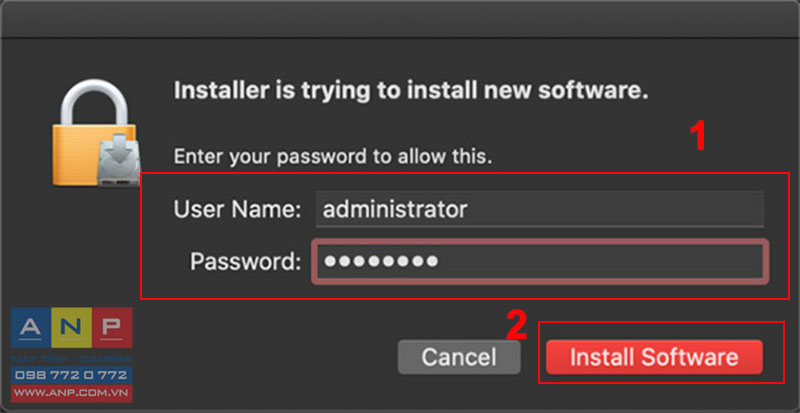Focus the User Name field showing administrator
The image size is (800, 413).
[x=540, y=209]
